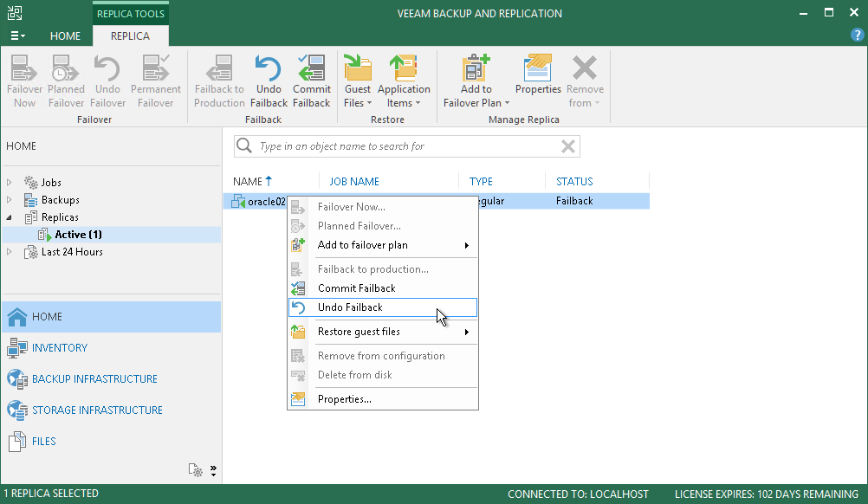This screenshot has width=868, height=504.
Task: Click the Undo Failback ribbon icon
Action: [x=269, y=81]
